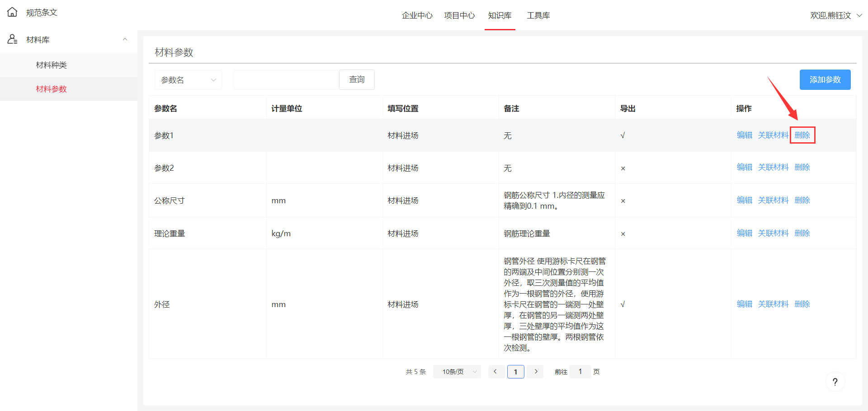Open 关联材料 for 参数1
Screen dimensions: 868x411
tap(773, 135)
